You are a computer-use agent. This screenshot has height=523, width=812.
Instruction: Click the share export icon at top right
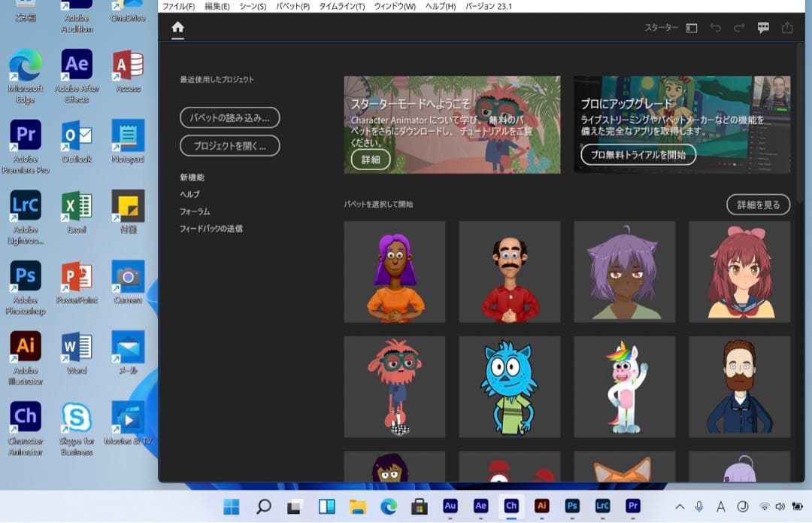(787, 28)
